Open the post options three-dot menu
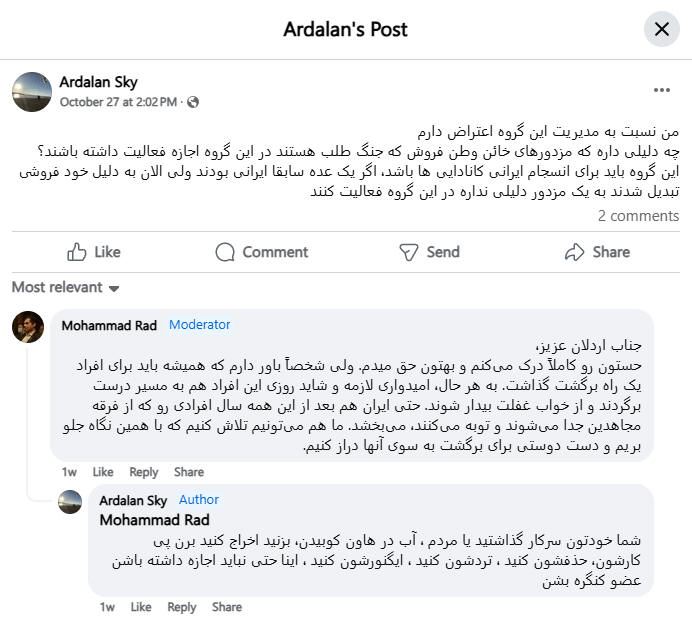The width and height of the screenshot is (692, 627). click(661, 90)
